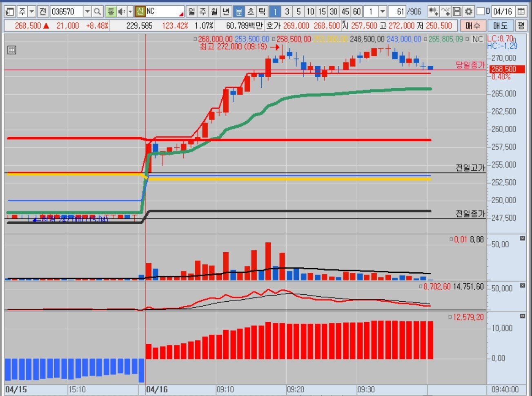Edit the bar count field showing 61

[x=397, y=11]
